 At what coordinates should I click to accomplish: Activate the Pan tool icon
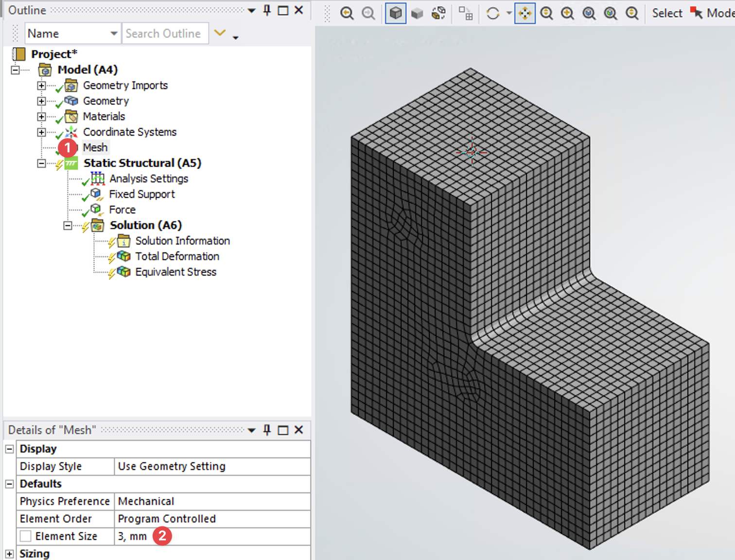[x=525, y=13]
